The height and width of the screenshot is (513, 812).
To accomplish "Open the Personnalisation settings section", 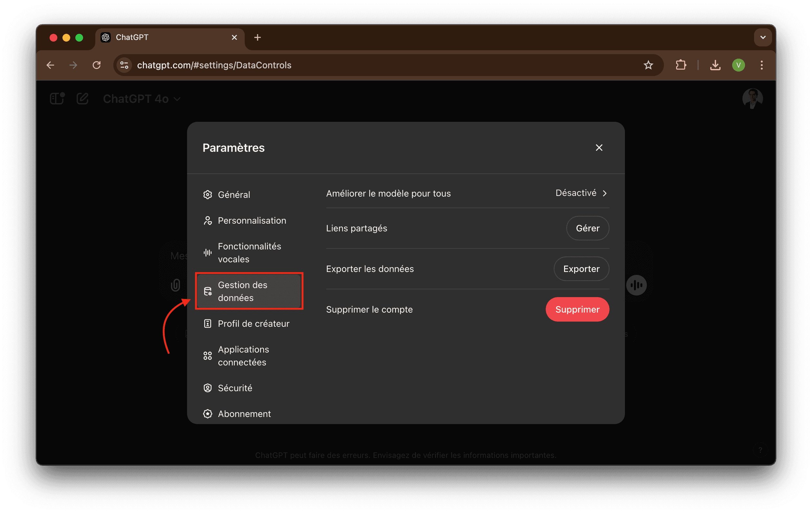I will pyautogui.click(x=251, y=220).
